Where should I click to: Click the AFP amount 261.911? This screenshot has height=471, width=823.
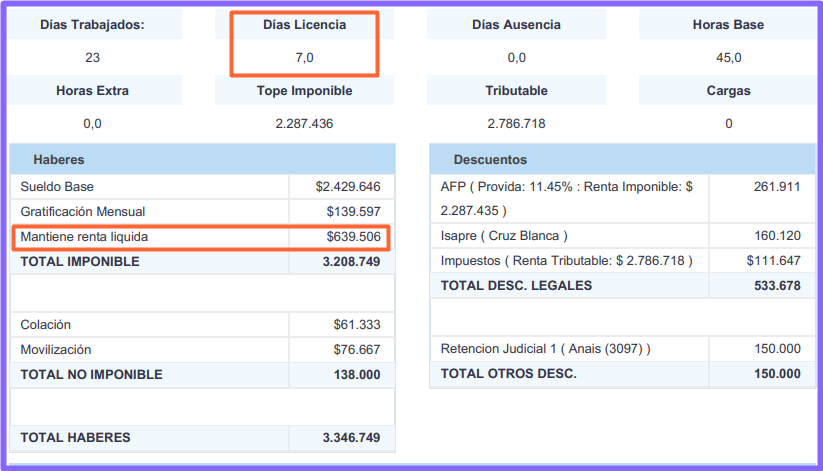coord(777,187)
